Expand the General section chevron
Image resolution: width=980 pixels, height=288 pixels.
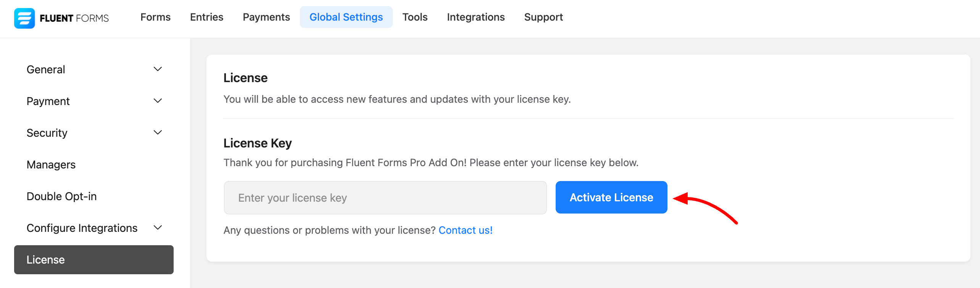158,69
